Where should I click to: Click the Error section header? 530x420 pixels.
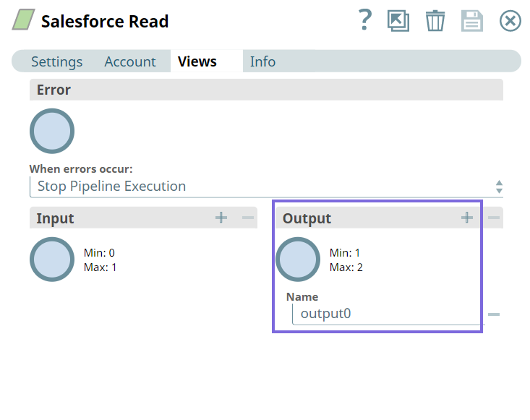tap(266, 90)
